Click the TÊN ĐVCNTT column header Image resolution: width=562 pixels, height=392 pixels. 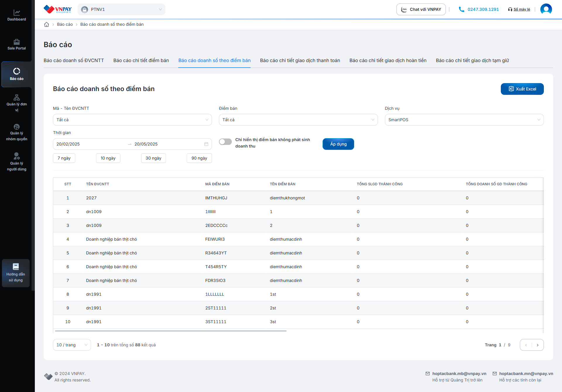pos(97,184)
